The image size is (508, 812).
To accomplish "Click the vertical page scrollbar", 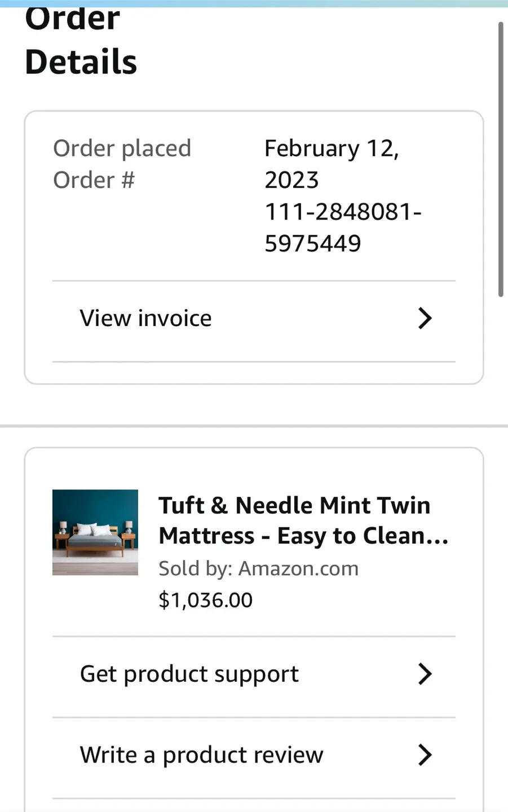I will (x=501, y=159).
